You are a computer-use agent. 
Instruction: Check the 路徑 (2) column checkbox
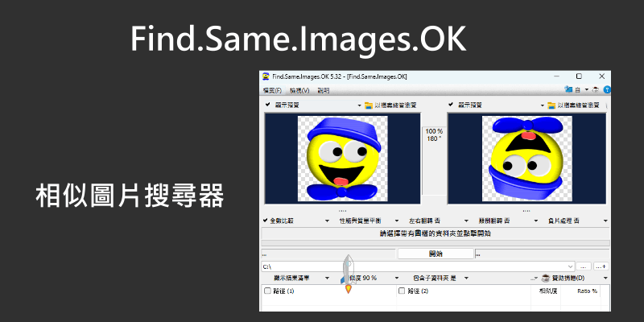tap(402, 291)
